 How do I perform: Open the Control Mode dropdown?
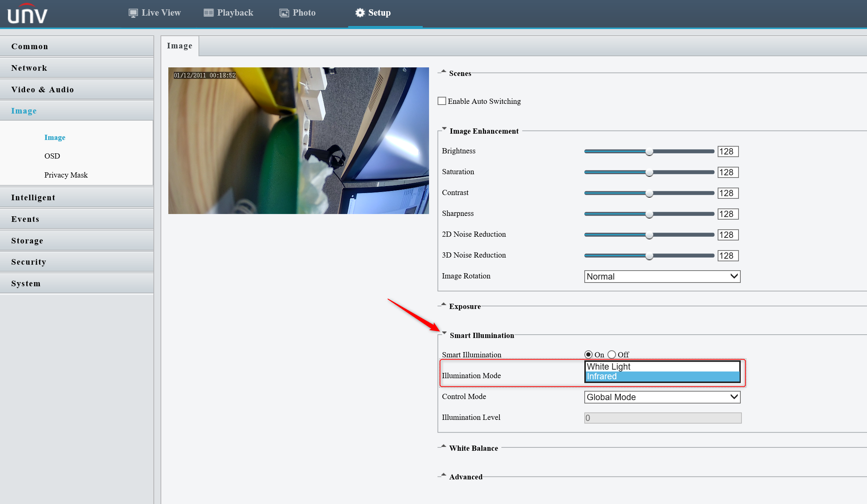(x=662, y=397)
